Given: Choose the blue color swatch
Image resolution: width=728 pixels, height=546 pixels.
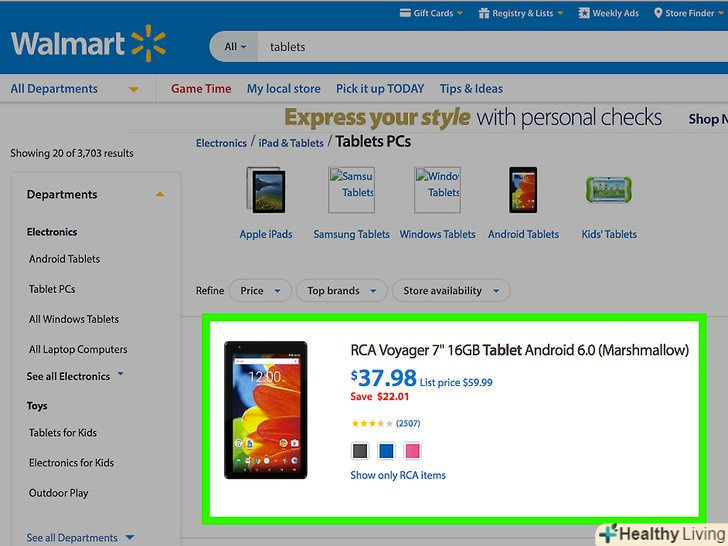Looking at the screenshot, I should [386, 450].
